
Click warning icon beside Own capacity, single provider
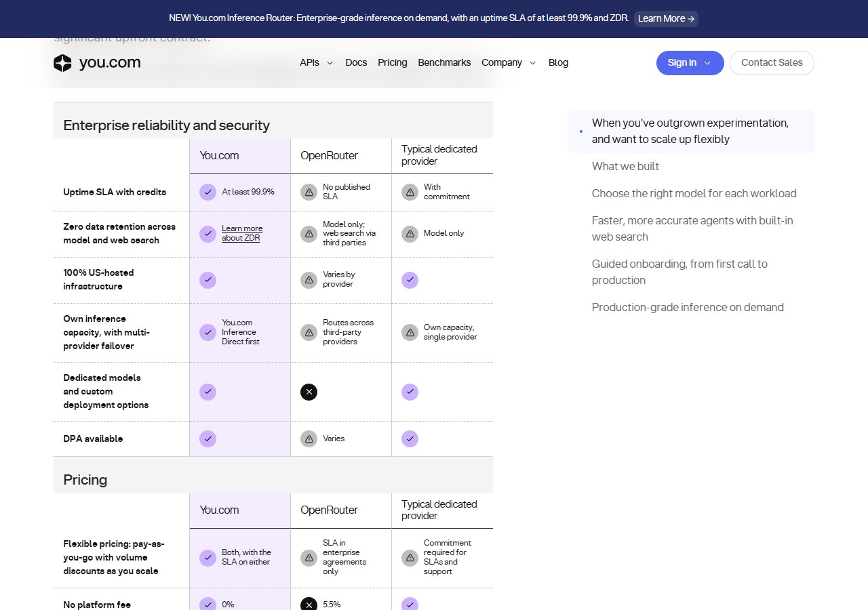pyautogui.click(x=410, y=332)
